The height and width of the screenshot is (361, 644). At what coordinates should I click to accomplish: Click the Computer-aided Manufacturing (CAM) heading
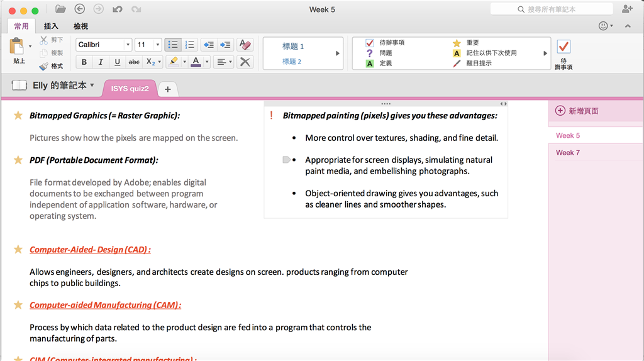(x=105, y=305)
